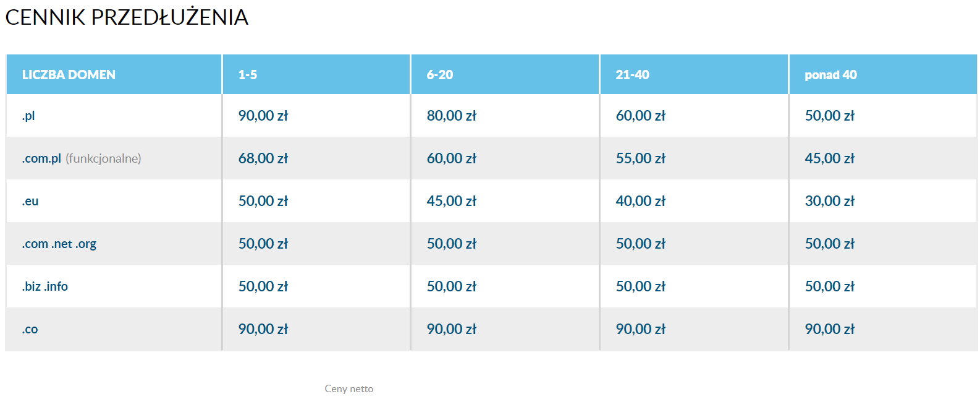The image size is (980, 420).
Task: Select .pl price for 1-5 domains
Action: [263, 116]
